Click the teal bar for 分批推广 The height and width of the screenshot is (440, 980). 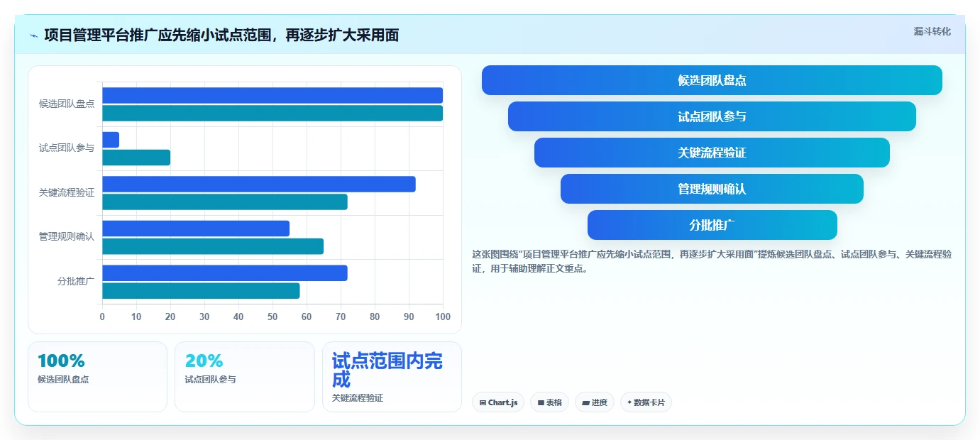pos(201,290)
